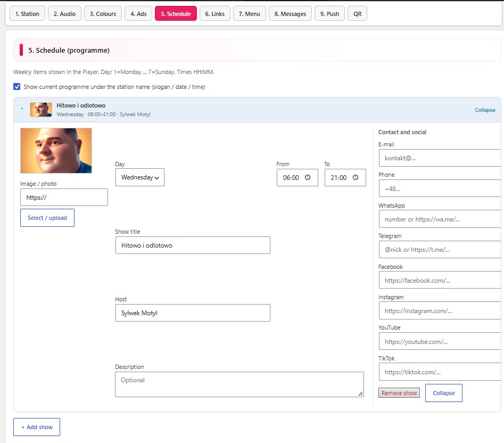Click the From time field
Image resolution: width=504 pixels, height=443 pixels.
[298, 177]
